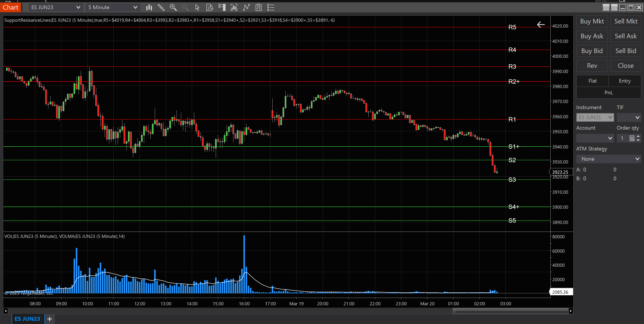Increase order quantity with up arrow
The width and height of the screenshot is (644, 324).
tap(638, 136)
